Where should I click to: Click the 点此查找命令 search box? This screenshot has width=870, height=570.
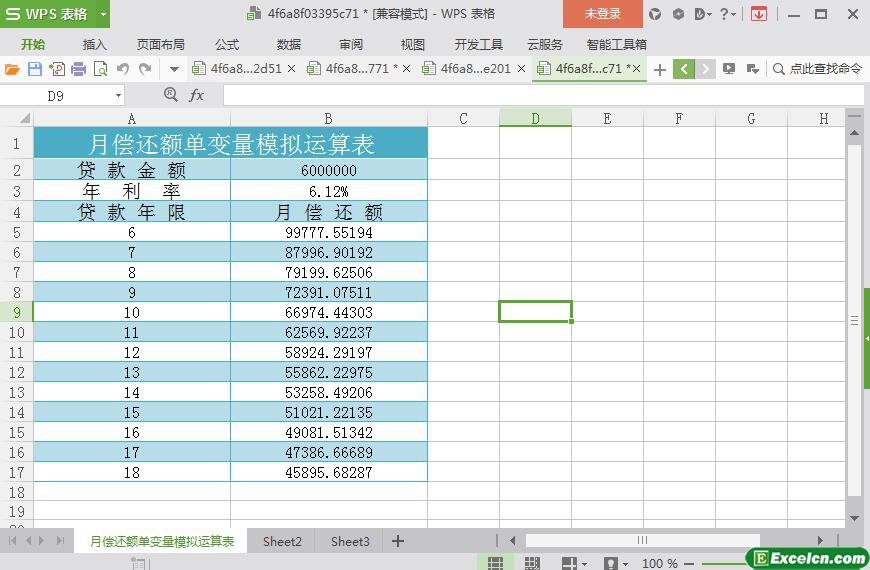coord(818,69)
